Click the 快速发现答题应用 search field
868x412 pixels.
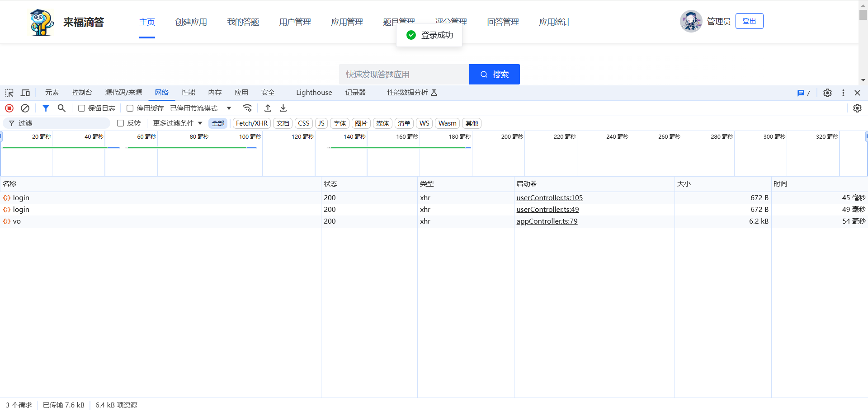[x=404, y=75]
